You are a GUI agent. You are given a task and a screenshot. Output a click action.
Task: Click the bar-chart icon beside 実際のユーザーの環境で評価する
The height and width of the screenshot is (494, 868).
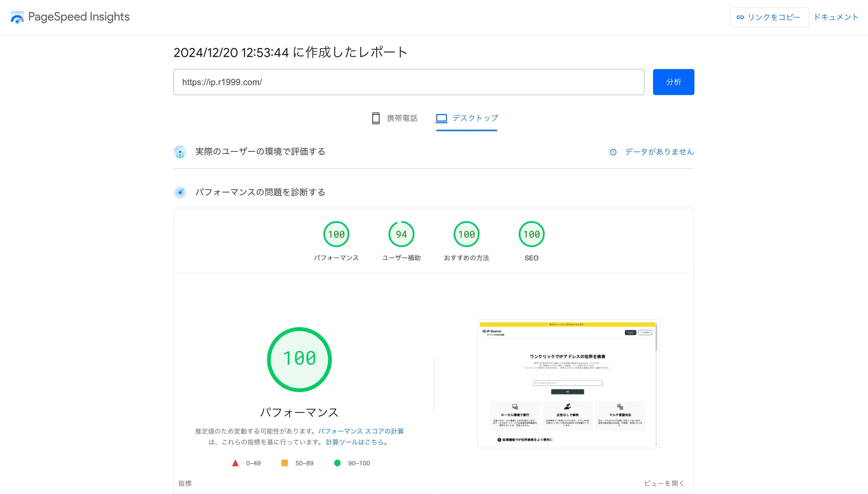point(180,152)
